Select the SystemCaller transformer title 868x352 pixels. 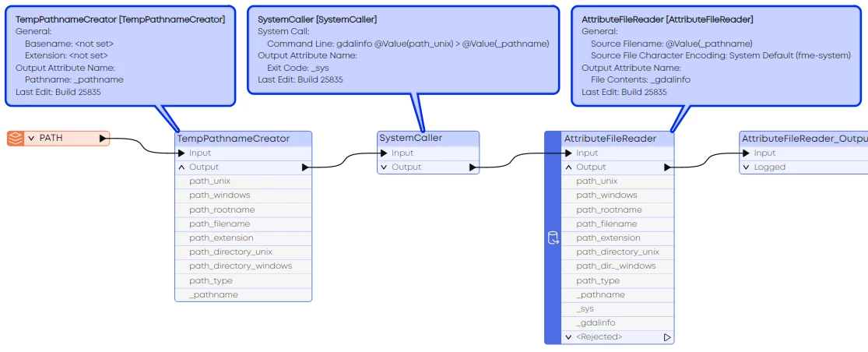(411, 139)
